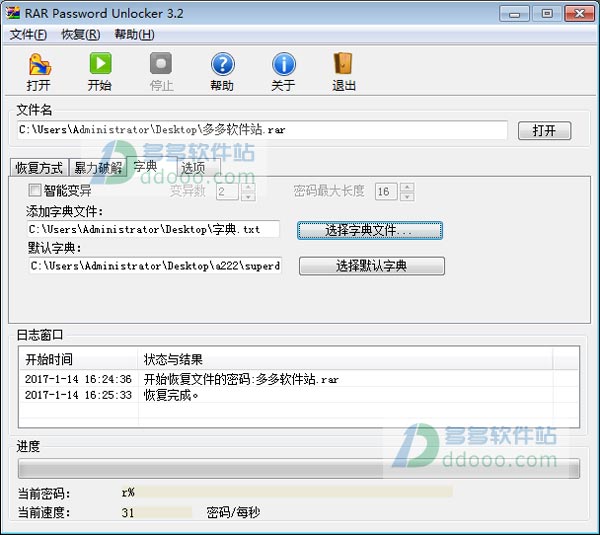Decrease 变异数 with the down arrow
600x535 pixels.
pos(249,196)
